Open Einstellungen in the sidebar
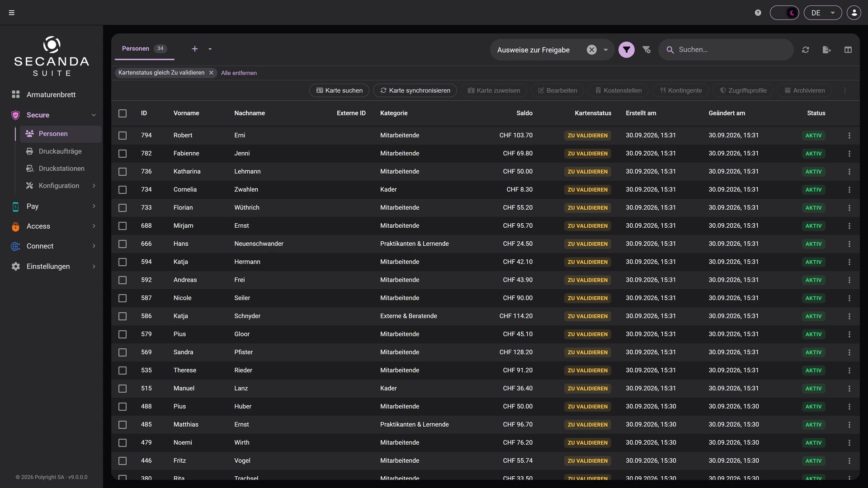Screen dimensions: 868x488 tap(52, 266)
